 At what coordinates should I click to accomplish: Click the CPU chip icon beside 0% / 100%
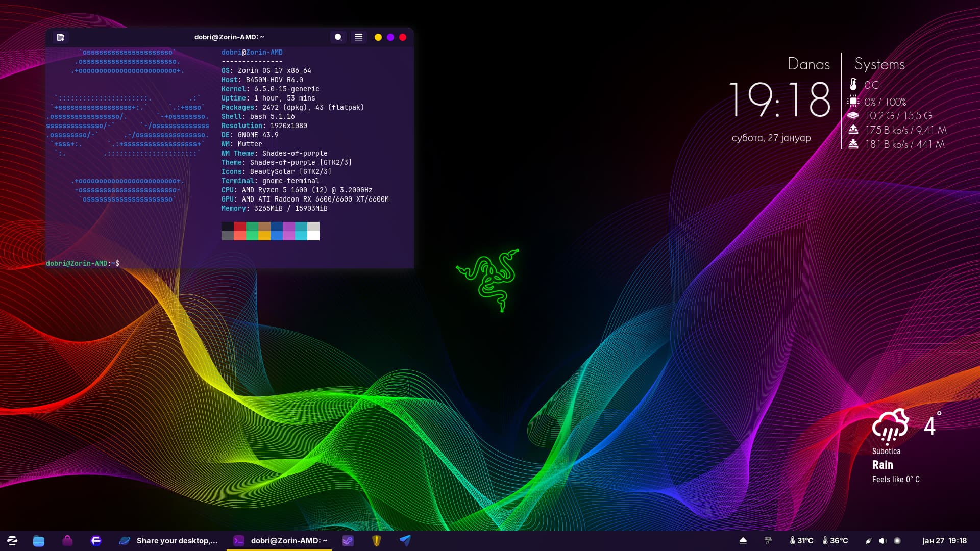coord(853,101)
